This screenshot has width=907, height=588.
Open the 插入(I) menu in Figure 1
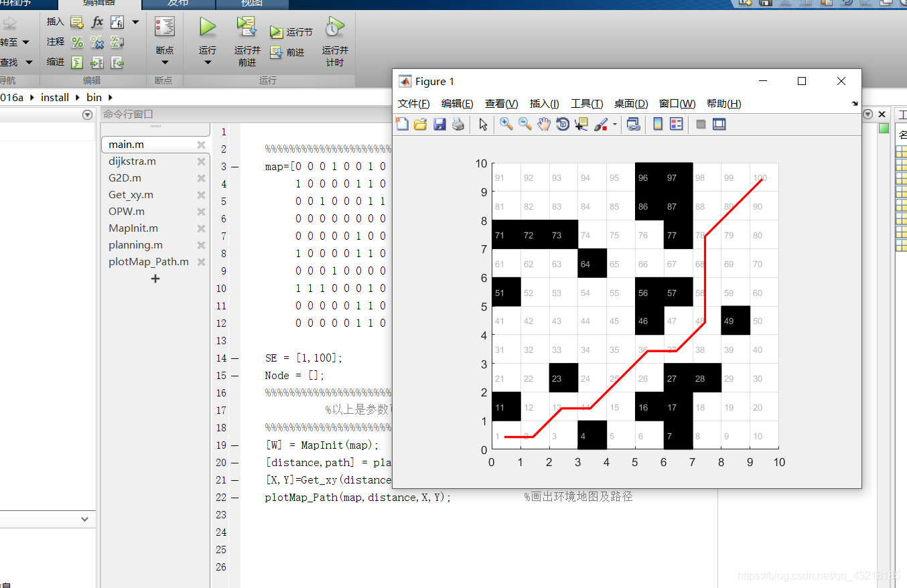pos(544,104)
